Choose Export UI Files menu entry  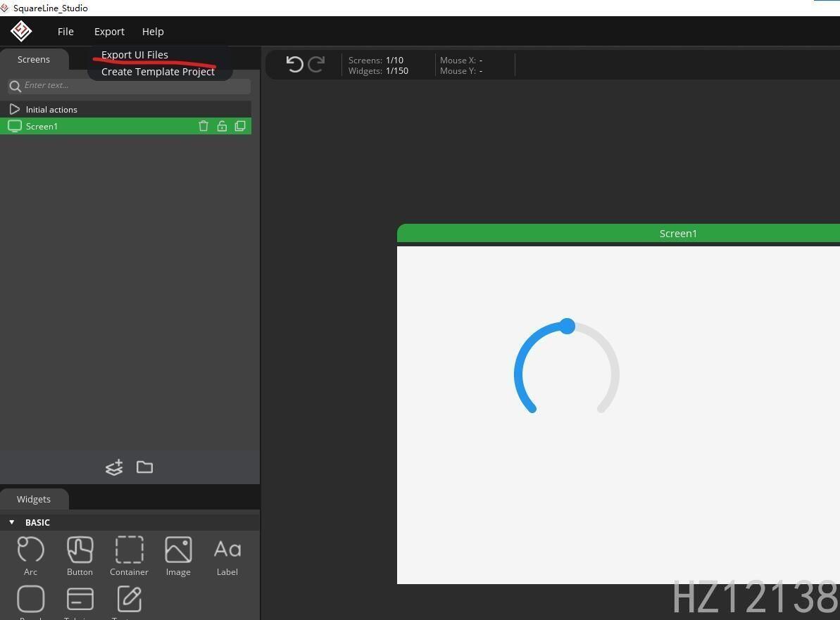(x=134, y=55)
